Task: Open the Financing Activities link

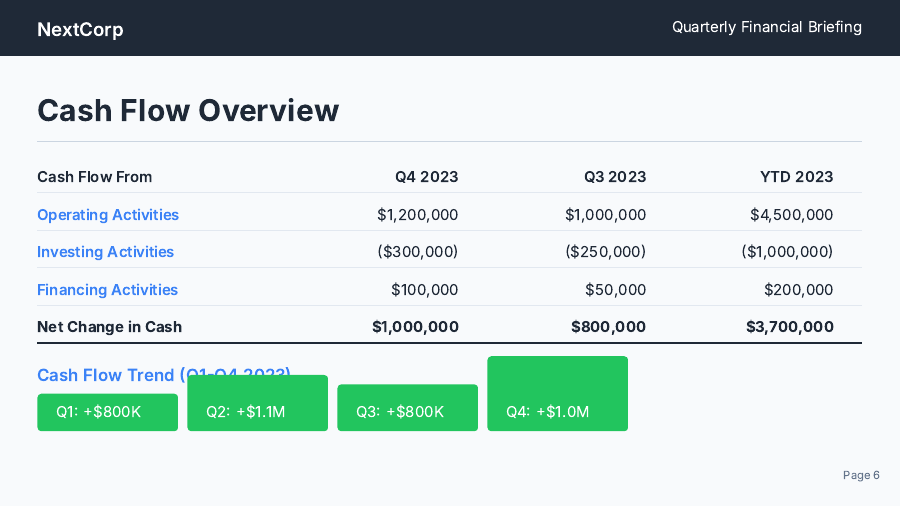Action: tap(107, 290)
